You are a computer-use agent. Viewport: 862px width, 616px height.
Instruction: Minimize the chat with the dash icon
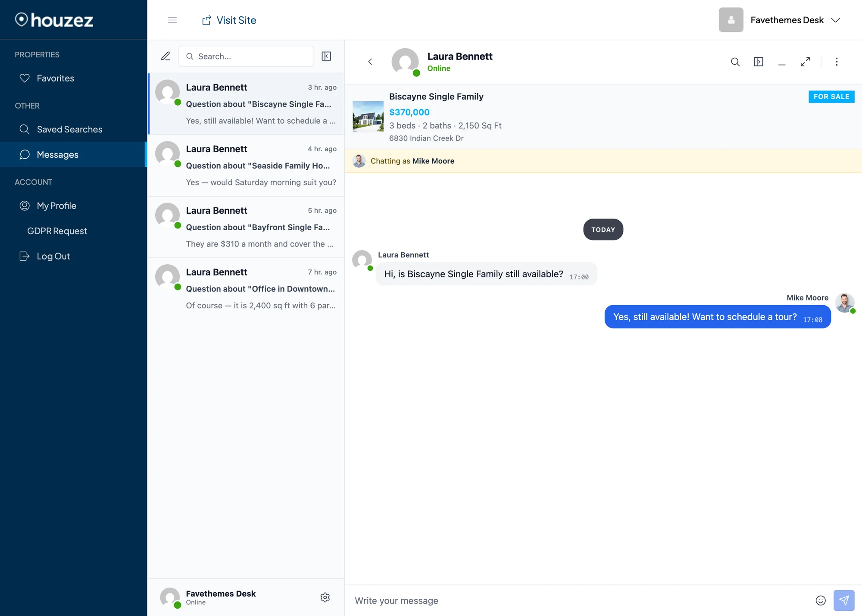point(782,64)
